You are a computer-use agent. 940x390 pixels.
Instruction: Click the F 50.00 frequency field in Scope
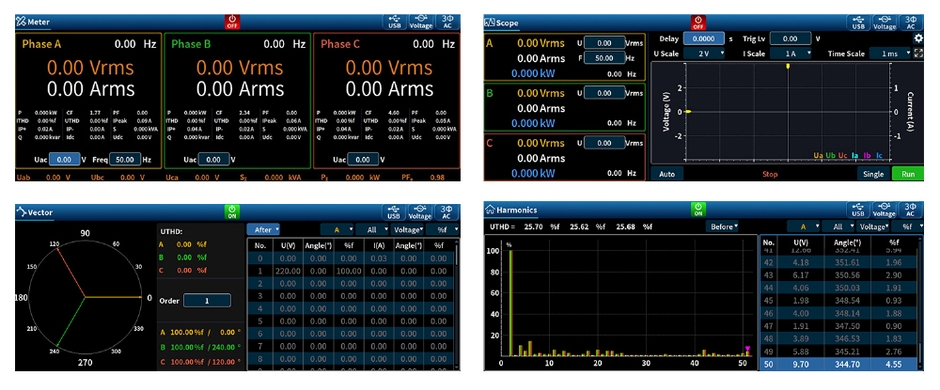pyautogui.click(x=604, y=58)
